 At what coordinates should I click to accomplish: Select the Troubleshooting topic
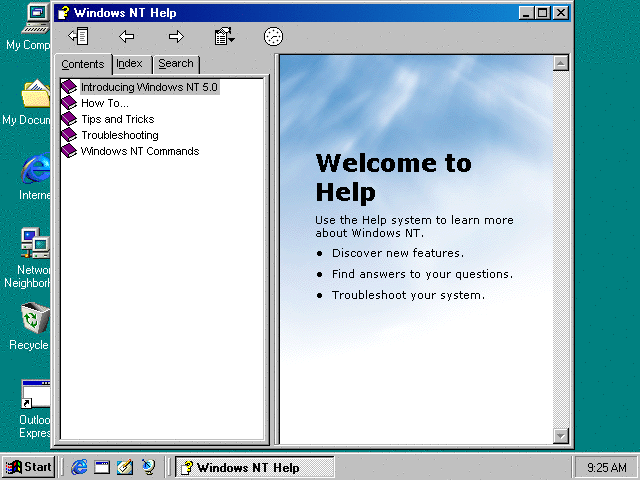[120, 135]
